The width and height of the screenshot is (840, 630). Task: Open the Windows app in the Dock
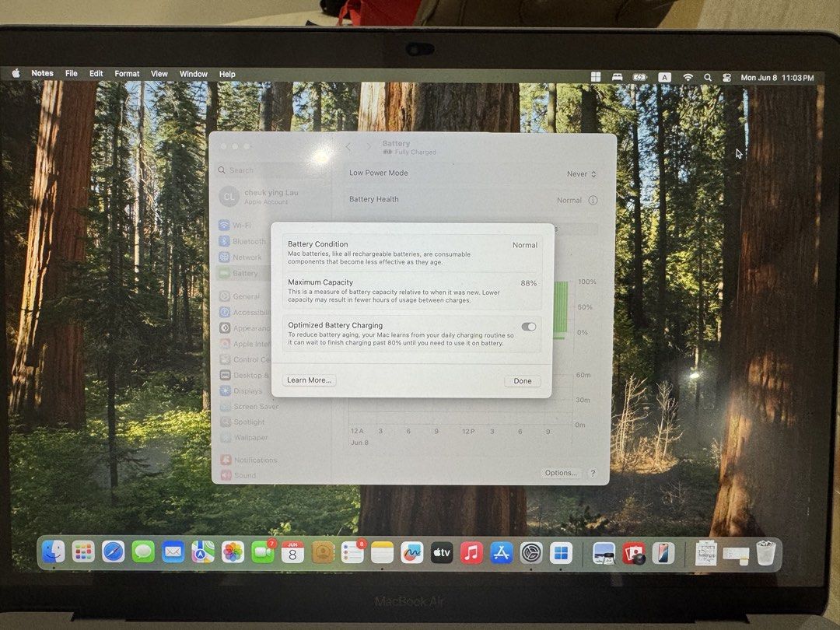point(561,553)
